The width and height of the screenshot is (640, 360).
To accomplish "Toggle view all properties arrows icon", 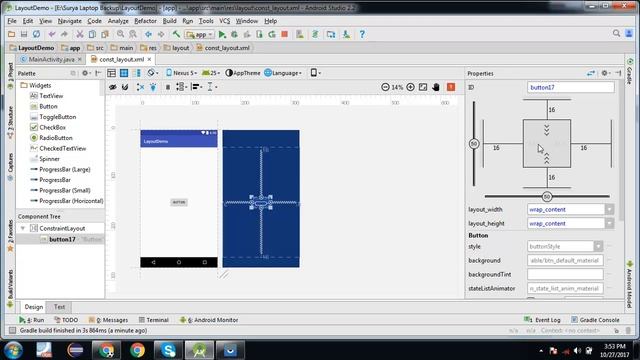I will coord(591,73).
